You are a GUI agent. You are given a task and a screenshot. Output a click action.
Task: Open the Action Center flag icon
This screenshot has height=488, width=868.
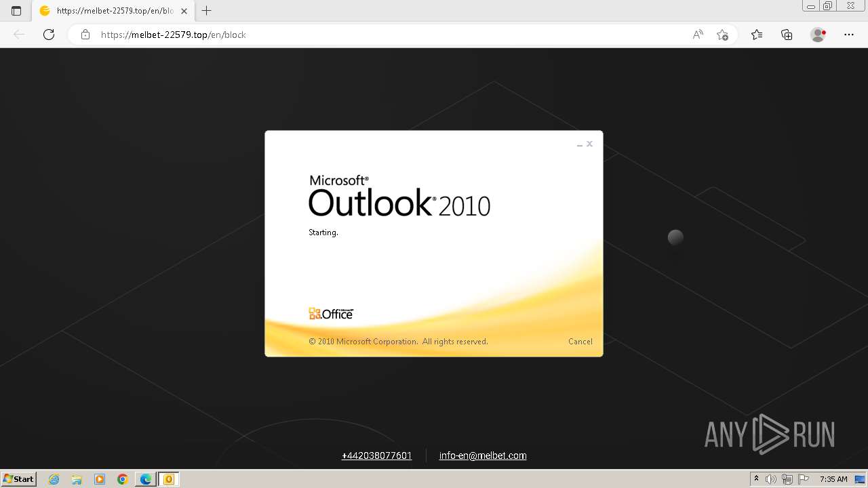point(804,479)
